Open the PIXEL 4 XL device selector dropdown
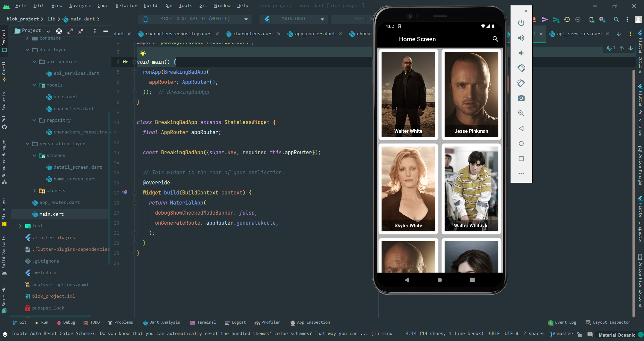 click(247, 19)
